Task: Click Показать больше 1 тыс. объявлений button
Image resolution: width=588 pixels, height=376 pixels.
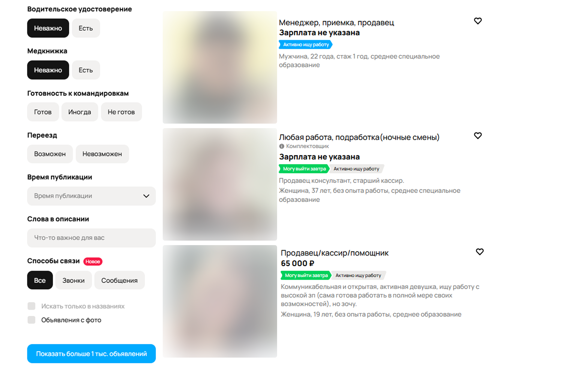Action: tap(91, 354)
